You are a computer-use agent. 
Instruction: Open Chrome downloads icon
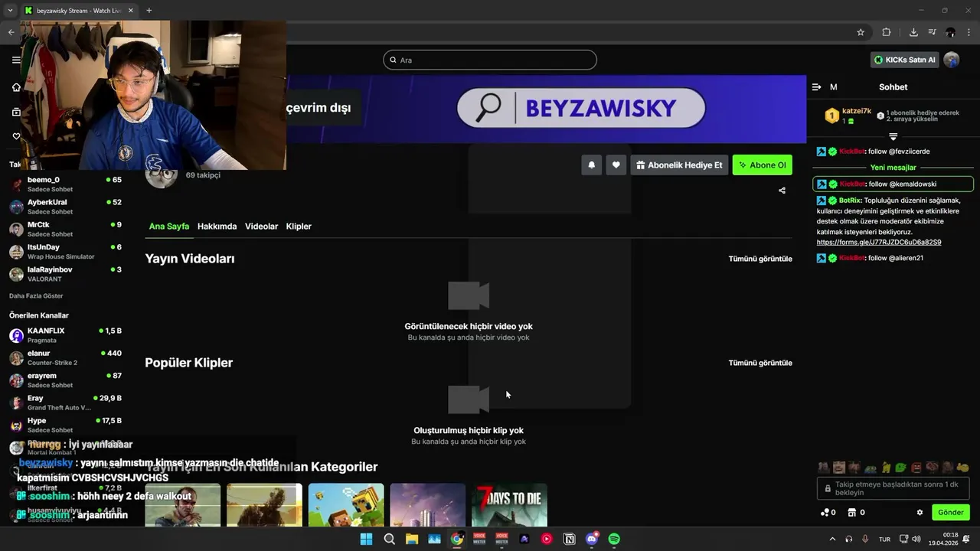(x=913, y=32)
